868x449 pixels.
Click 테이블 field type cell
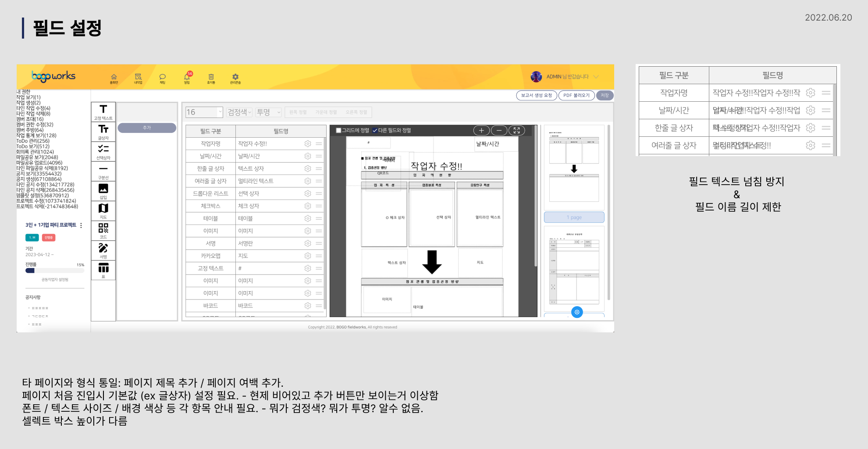click(x=210, y=218)
